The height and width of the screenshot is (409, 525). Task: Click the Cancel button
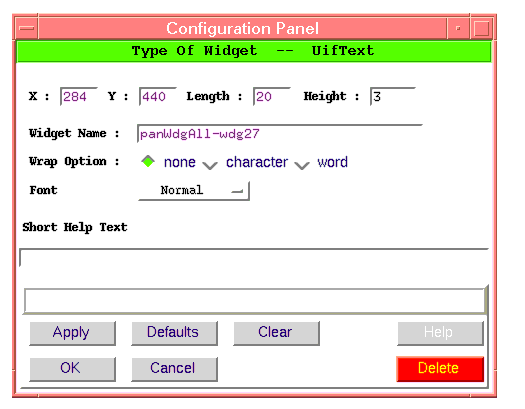click(174, 369)
